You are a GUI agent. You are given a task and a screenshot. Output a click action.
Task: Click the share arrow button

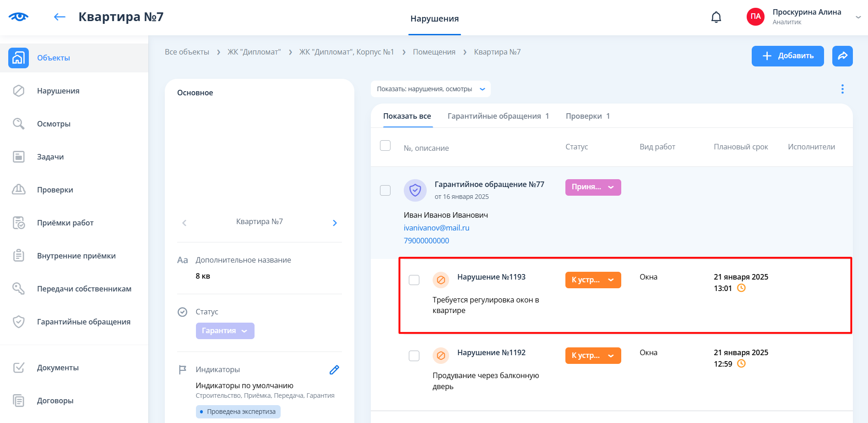click(842, 56)
